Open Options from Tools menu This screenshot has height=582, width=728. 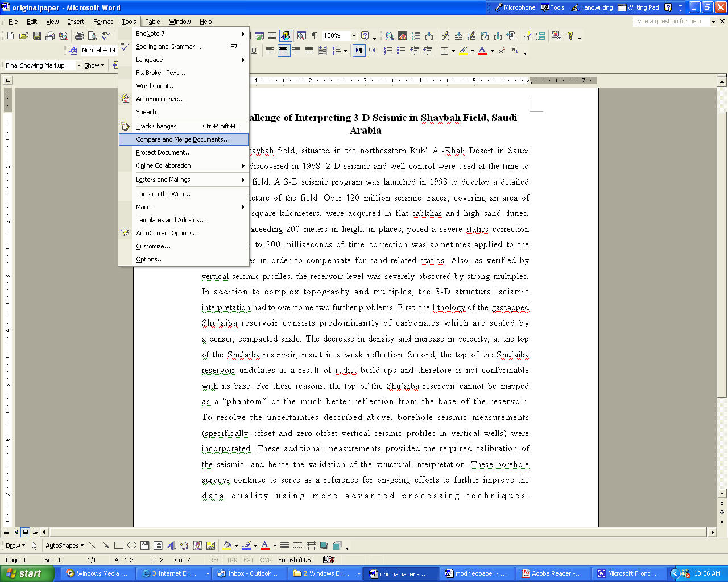(184, 259)
